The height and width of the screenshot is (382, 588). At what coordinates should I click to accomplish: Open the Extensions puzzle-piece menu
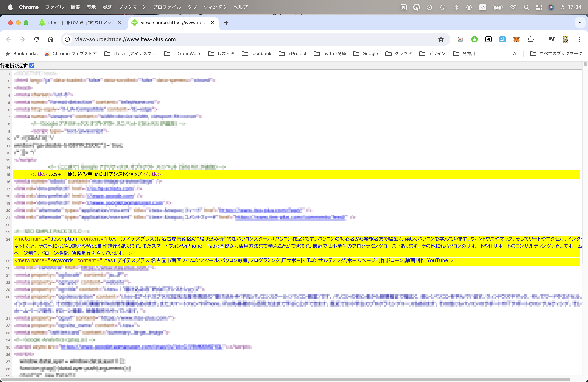(x=530, y=39)
